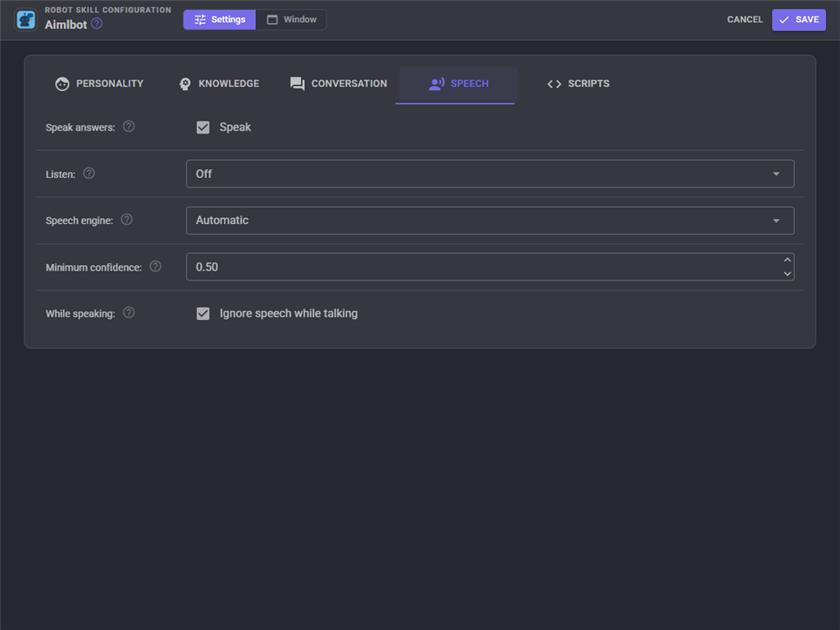Show help for Minimum confidence

tap(155, 267)
